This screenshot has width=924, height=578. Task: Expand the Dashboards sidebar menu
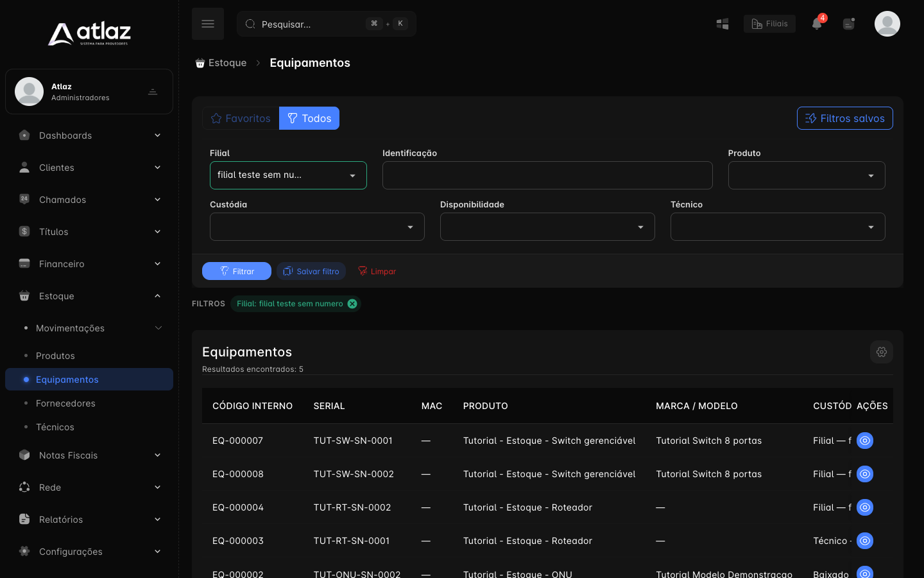pos(89,136)
